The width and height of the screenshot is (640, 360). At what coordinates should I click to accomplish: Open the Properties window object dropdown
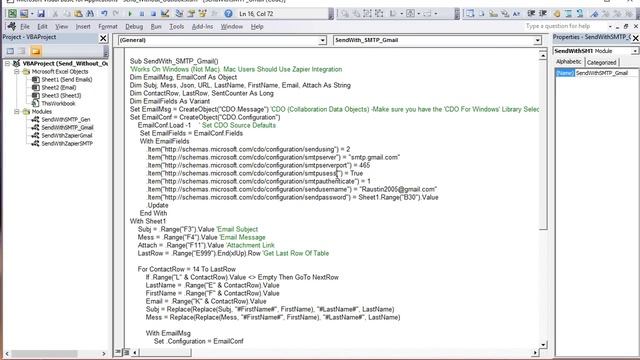(635, 51)
